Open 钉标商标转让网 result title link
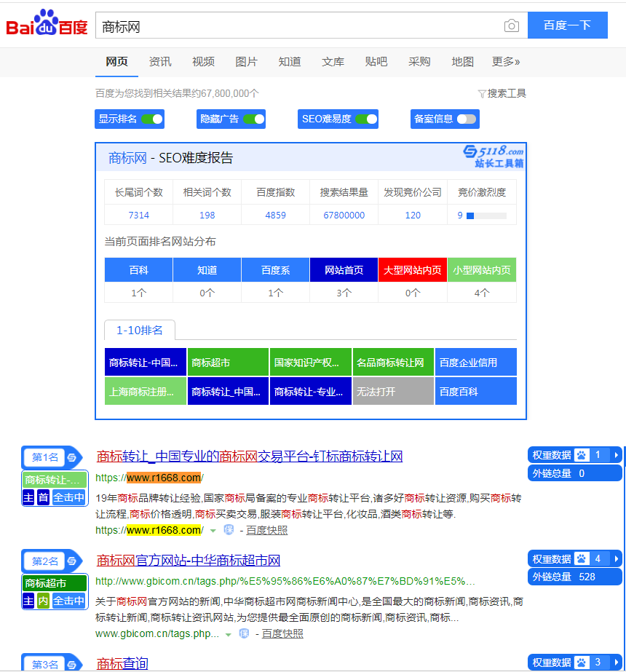This screenshot has width=626, height=672. point(250,456)
